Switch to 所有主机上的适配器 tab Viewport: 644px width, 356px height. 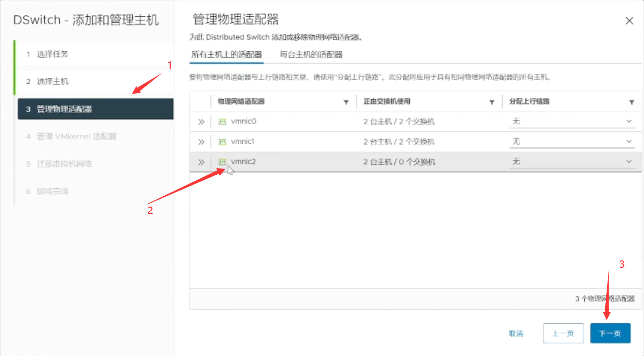227,55
